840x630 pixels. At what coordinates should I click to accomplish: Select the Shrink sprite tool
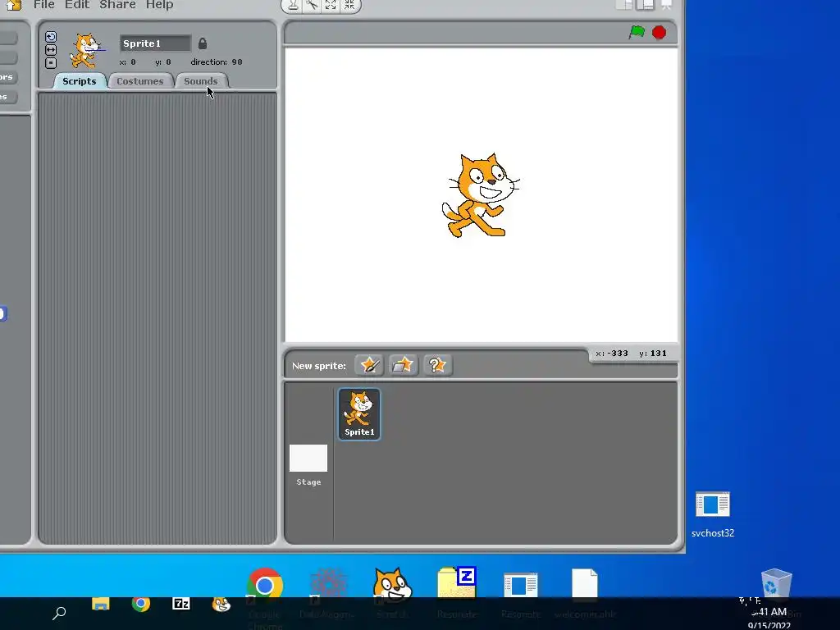tap(349, 6)
